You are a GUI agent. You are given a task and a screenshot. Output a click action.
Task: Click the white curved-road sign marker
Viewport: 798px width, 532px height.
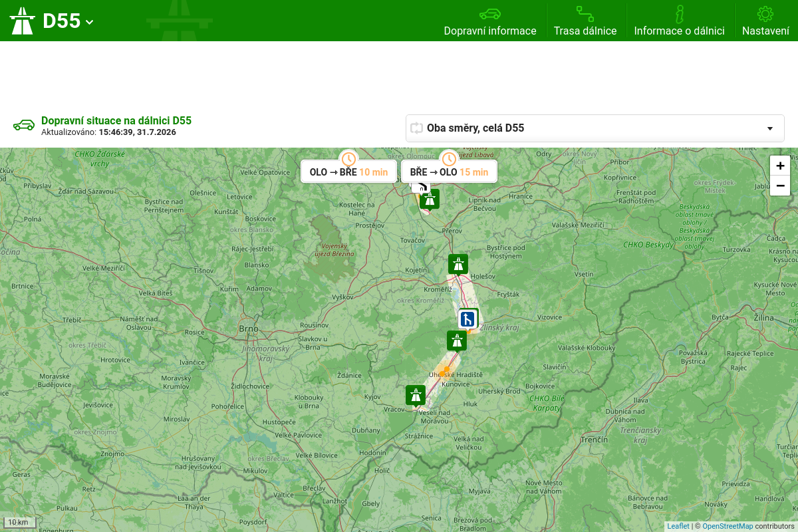coord(420,187)
